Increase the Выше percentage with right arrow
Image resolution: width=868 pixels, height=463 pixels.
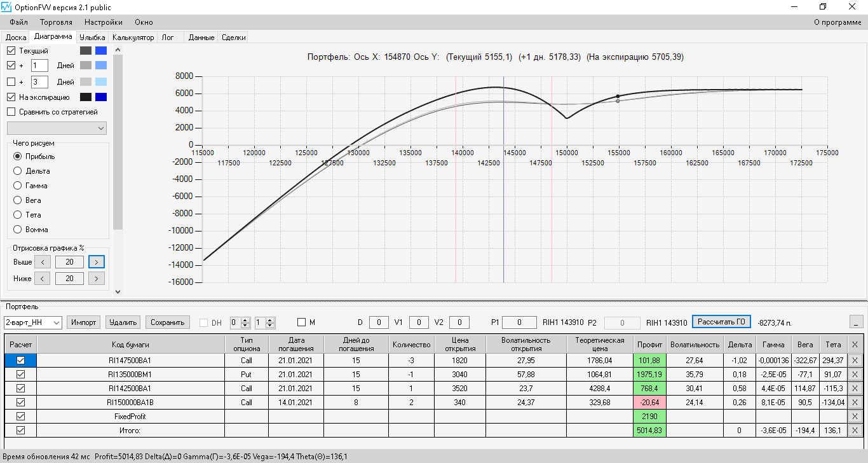point(97,262)
